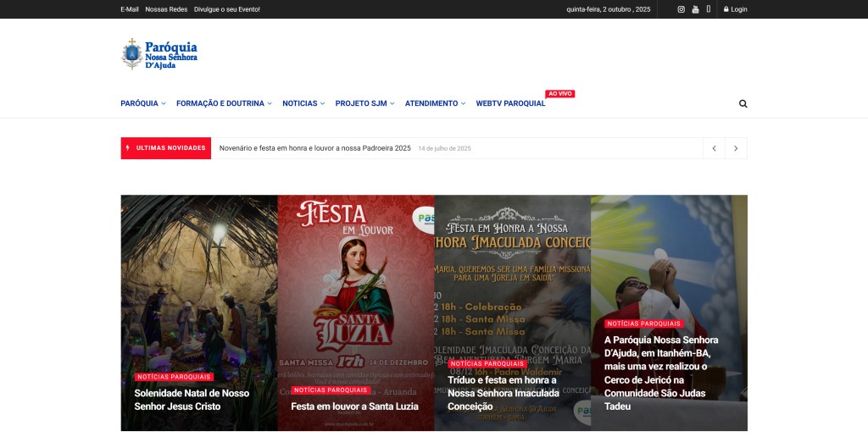Open Solenidade Natal de Nosso Senhor article
868x448 pixels.
192,400
